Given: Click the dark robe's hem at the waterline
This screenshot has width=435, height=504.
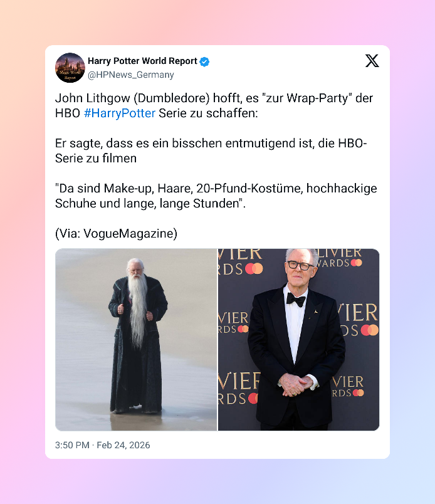Looking at the screenshot, I should pos(136,409).
